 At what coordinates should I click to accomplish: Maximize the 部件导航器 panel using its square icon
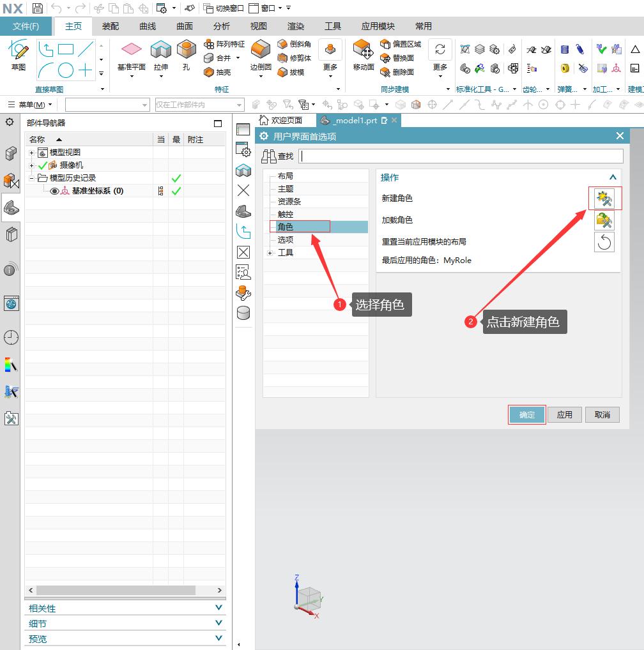218,123
